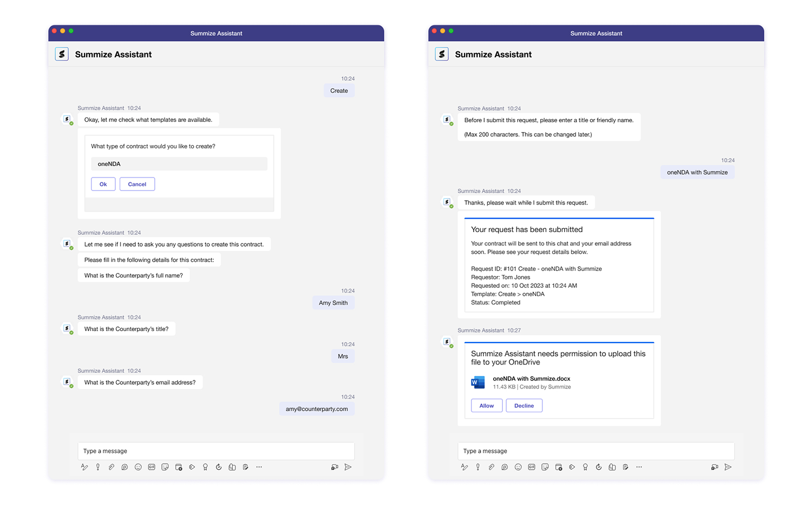Click 'Thanks, please wait while I submit' message
Screen dimensions: 812x507
[526, 203]
